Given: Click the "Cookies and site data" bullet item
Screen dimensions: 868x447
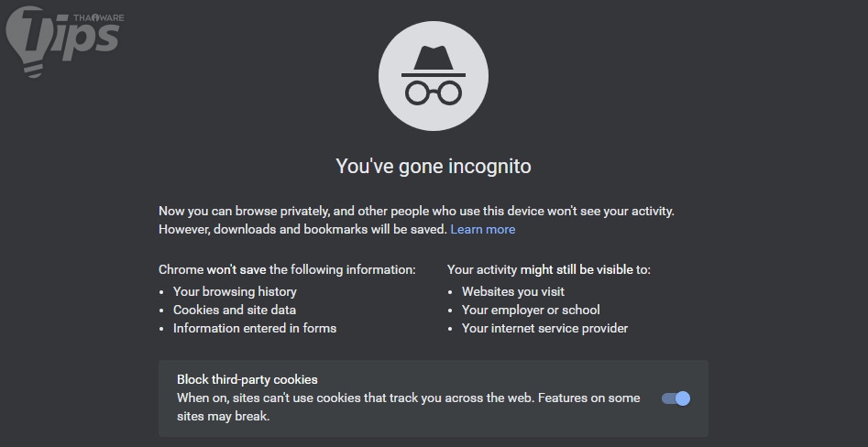Looking at the screenshot, I should pos(235,310).
